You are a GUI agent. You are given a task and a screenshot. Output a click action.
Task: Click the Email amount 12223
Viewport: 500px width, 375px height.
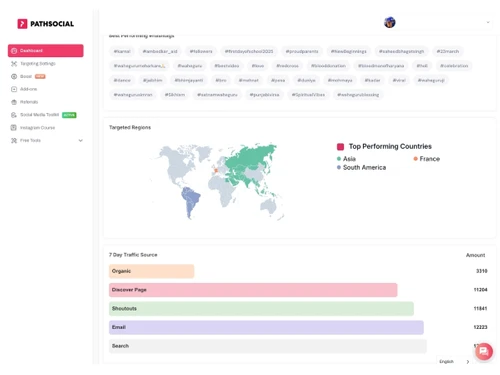[x=480, y=327]
